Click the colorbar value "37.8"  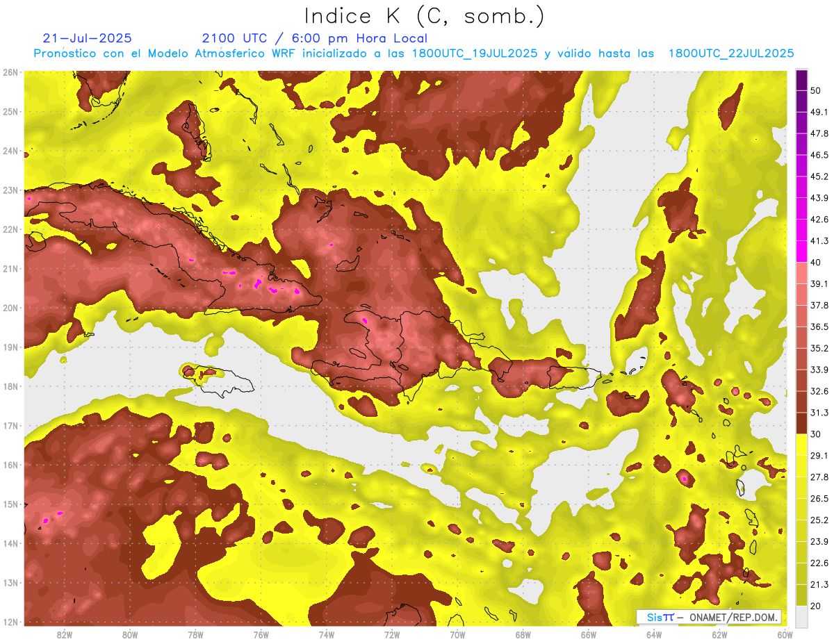click(819, 305)
